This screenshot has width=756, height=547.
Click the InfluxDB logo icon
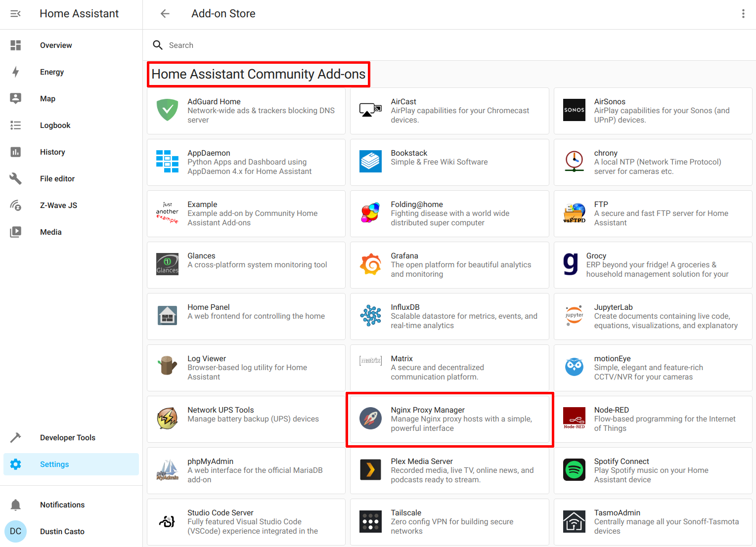pyautogui.click(x=371, y=316)
